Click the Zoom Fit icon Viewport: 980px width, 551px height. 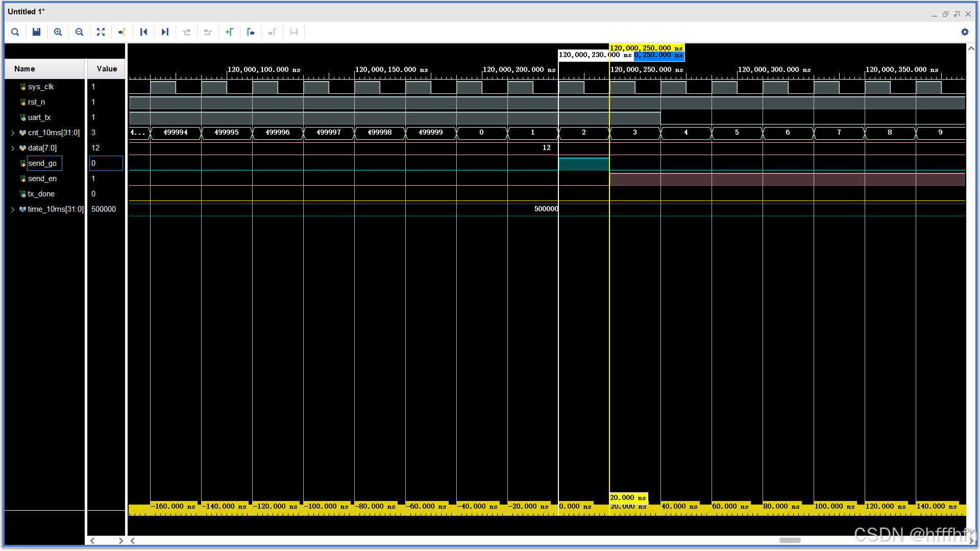coord(101,32)
